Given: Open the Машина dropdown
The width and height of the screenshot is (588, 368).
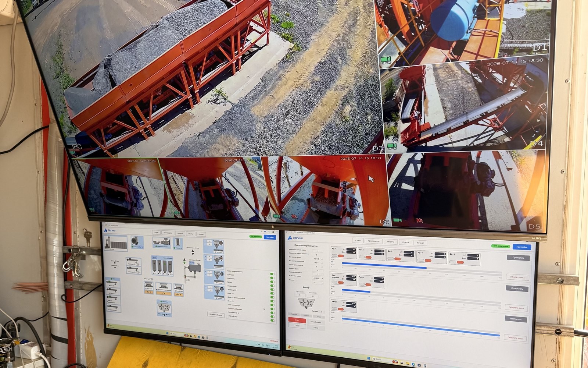Looking at the screenshot, I should tap(317, 283).
